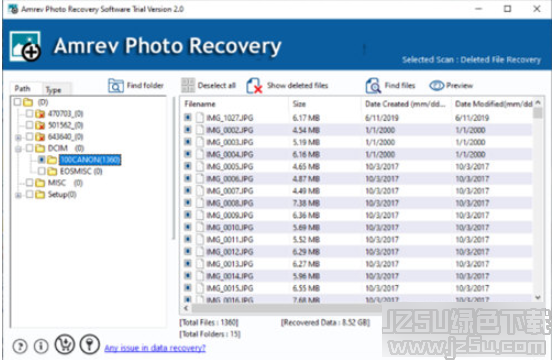
Task: Click the Preview eye icon
Action: (437, 86)
